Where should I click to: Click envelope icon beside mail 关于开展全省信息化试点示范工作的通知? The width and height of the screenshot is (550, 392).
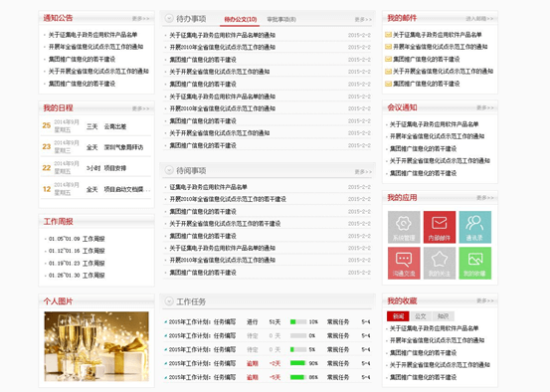click(388, 72)
